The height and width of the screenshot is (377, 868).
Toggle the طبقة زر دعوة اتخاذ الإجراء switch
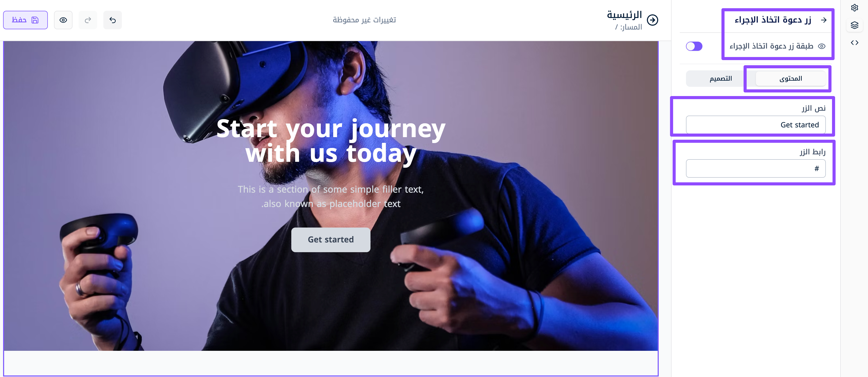point(694,46)
